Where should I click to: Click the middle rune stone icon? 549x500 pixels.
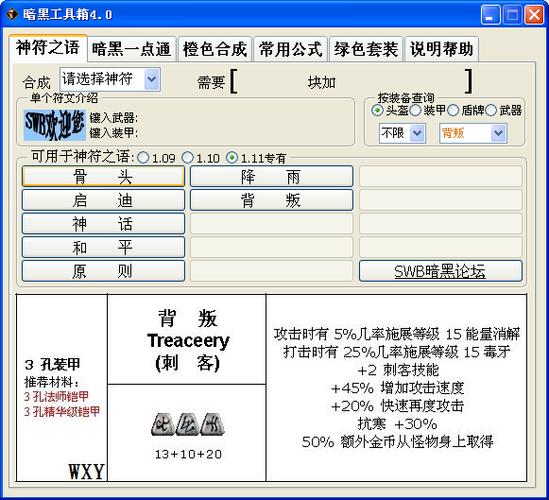pyautogui.click(x=188, y=424)
